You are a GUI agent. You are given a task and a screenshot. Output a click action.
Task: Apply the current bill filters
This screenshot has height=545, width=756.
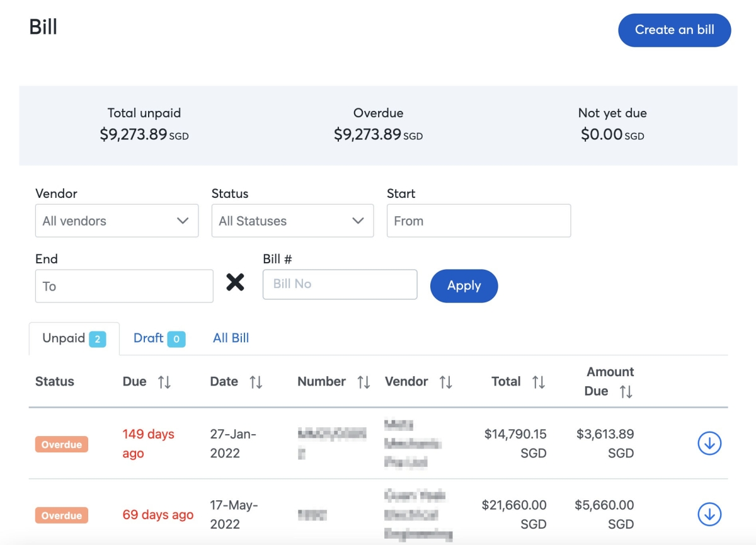(464, 285)
